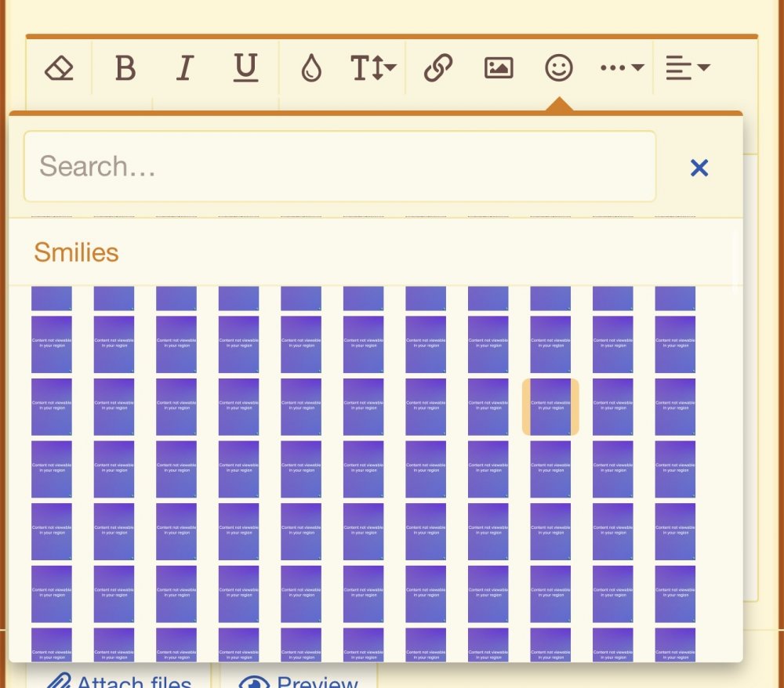Viewport: 784px width, 688px height.
Task: Focus the smilies search field
Action: point(339,166)
